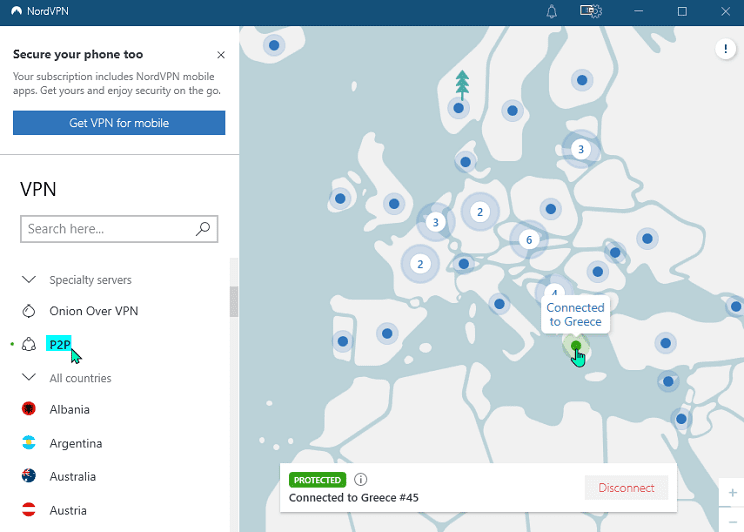Click the Iceland server pin
The height and width of the screenshot is (532, 744).
274,45
